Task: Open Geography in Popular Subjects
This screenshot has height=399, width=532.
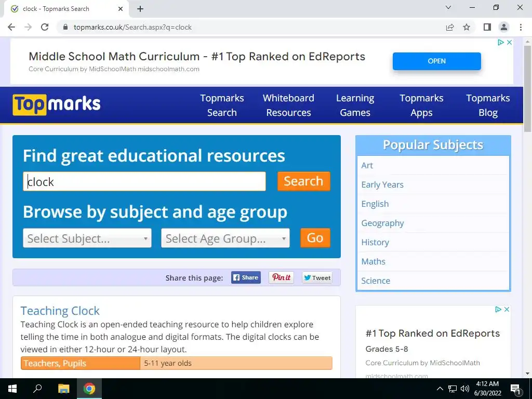Action: coord(382,223)
